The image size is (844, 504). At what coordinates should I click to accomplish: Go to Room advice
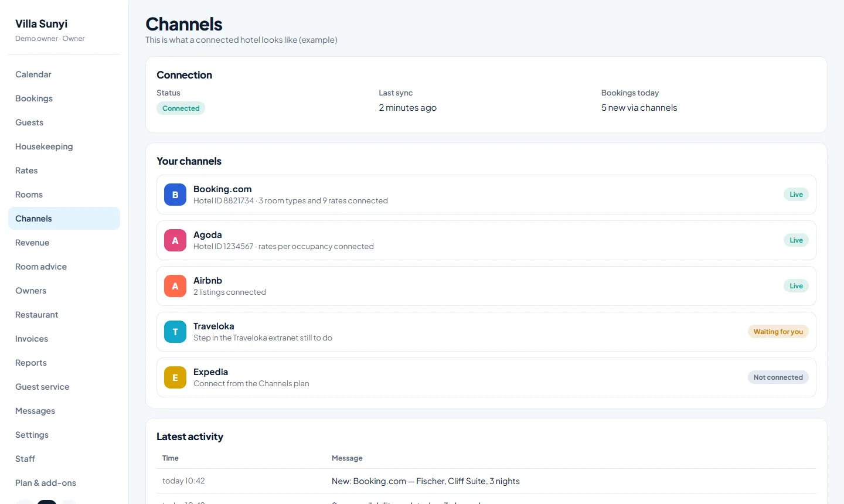[x=64, y=267]
